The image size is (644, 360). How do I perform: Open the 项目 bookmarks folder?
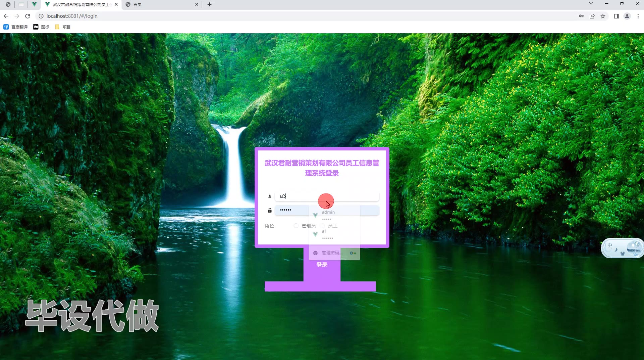pos(63,27)
